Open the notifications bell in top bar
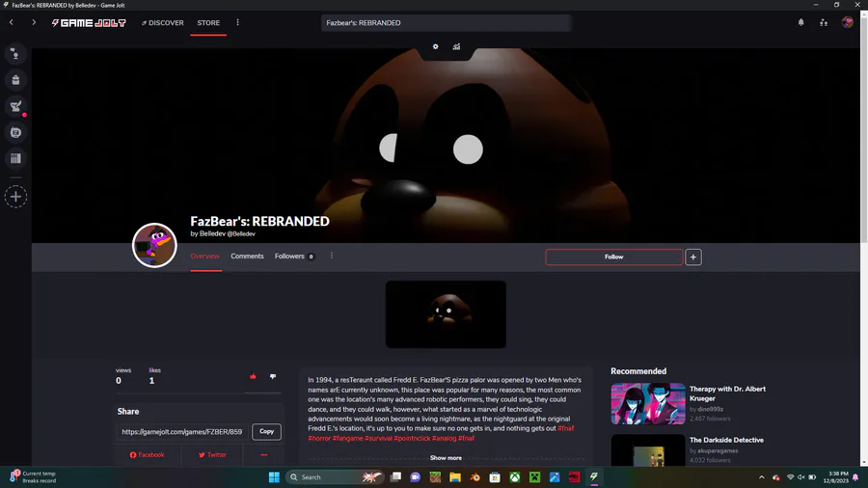Viewport: 868px width, 488px height. (x=801, y=23)
